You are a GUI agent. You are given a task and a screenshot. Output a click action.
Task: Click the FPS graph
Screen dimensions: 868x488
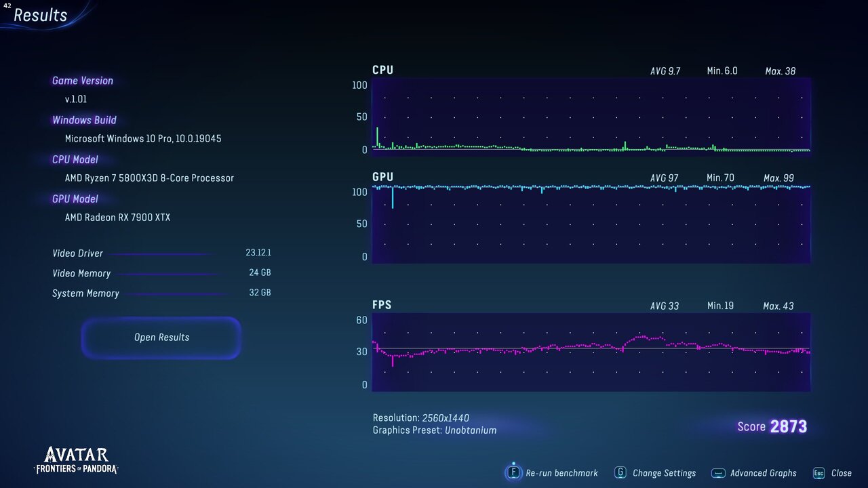pos(591,352)
